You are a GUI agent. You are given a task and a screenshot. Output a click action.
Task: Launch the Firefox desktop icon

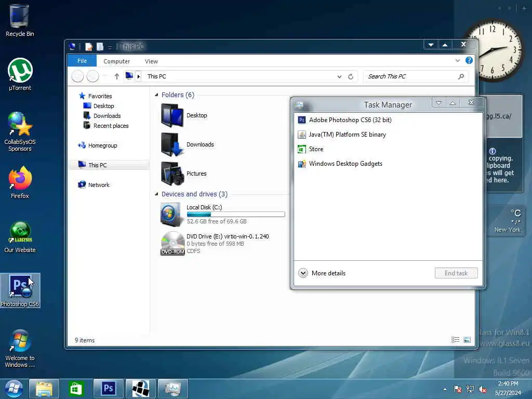tap(20, 182)
